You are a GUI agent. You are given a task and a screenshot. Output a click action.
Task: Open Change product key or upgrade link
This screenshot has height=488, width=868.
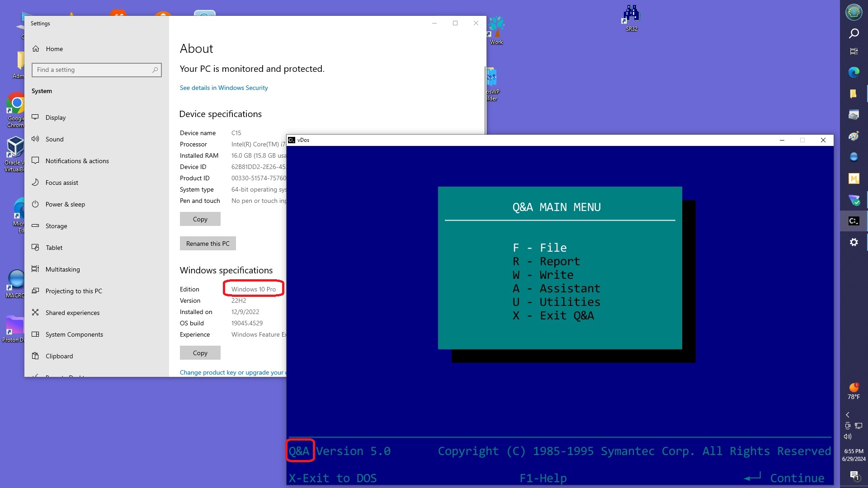point(233,372)
